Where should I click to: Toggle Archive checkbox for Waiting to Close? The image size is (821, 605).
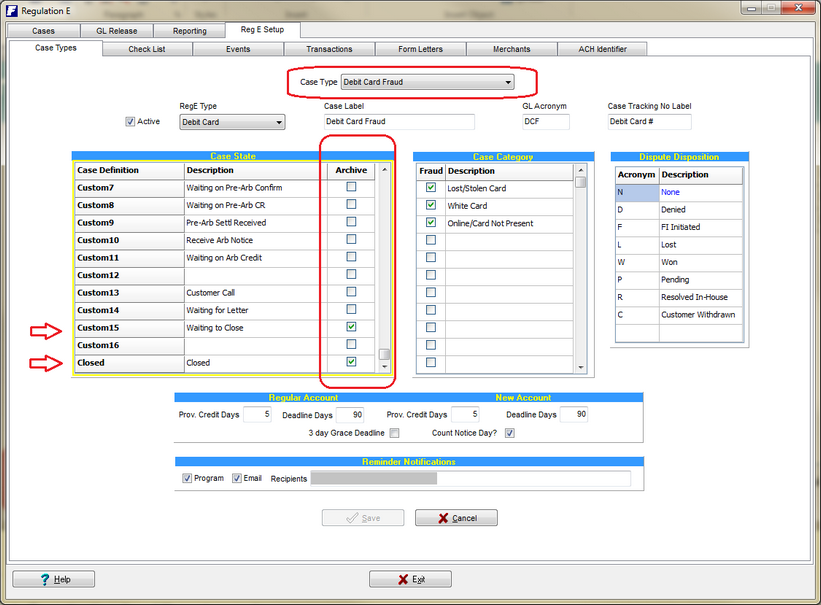pos(351,327)
